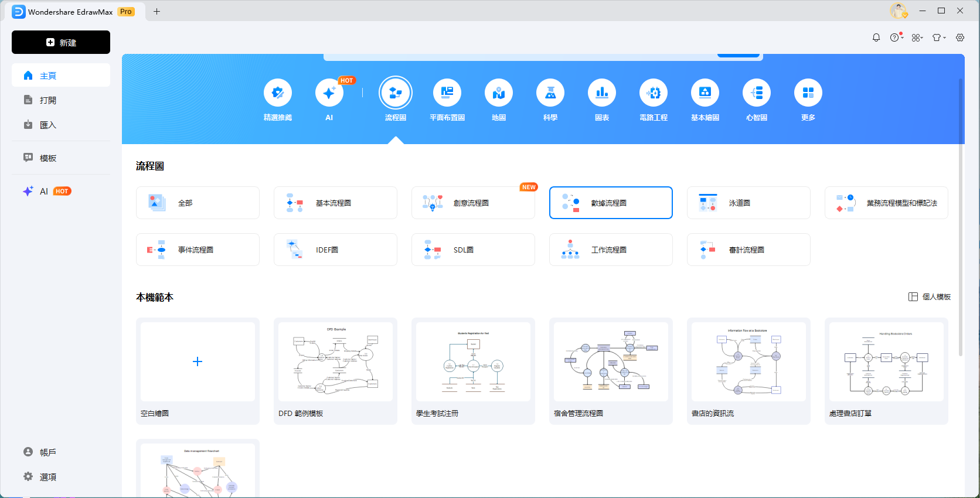Click the notification bell icon
The image size is (980, 498).
876,37
